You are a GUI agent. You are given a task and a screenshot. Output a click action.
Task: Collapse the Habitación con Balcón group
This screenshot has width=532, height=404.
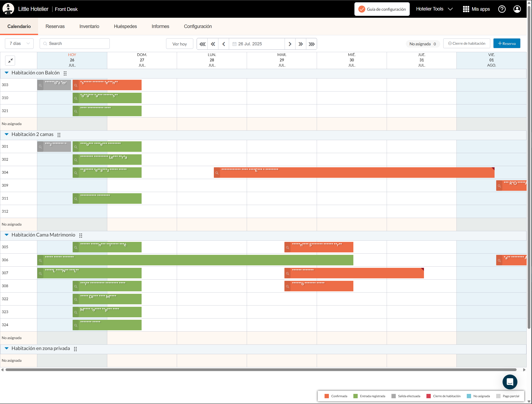click(x=7, y=73)
